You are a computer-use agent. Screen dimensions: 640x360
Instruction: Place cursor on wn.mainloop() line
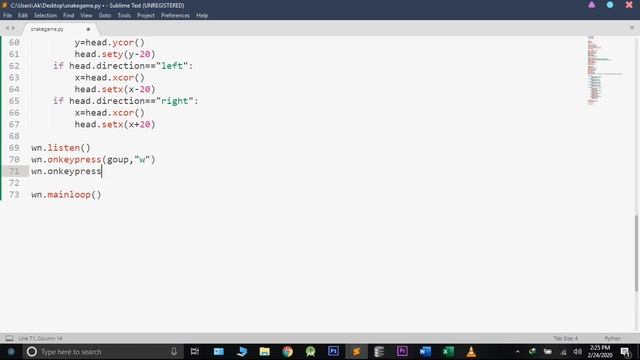click(66, 195)
